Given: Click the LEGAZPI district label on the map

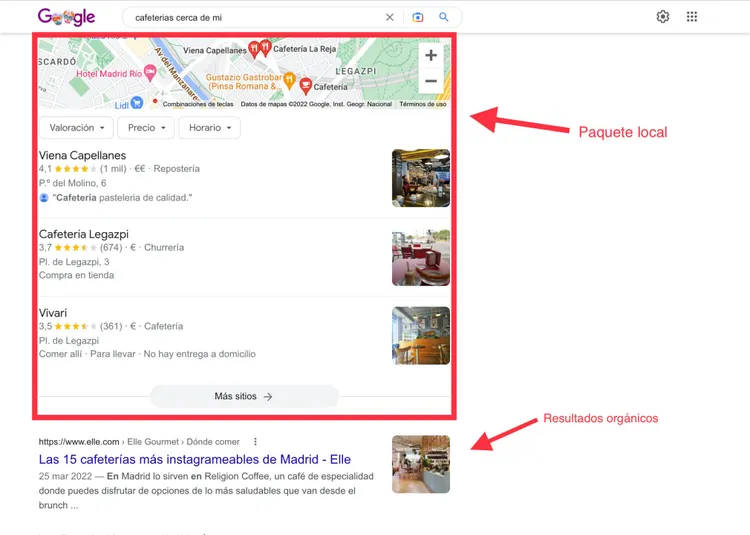Looking at the screenshot, I should [x=356, y=71].
